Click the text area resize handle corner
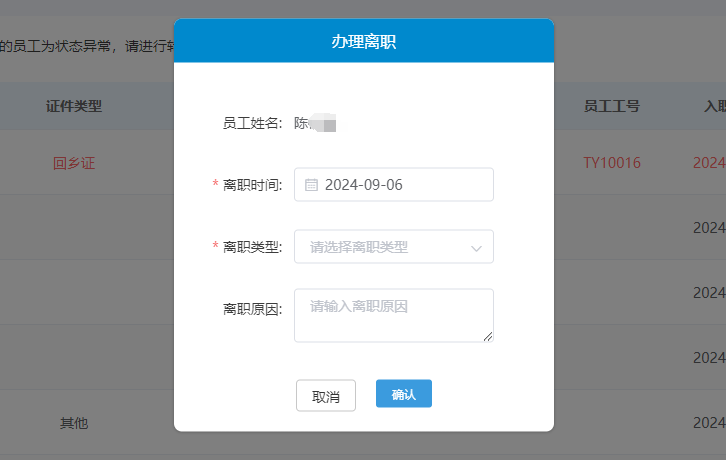 coord(488,337)
